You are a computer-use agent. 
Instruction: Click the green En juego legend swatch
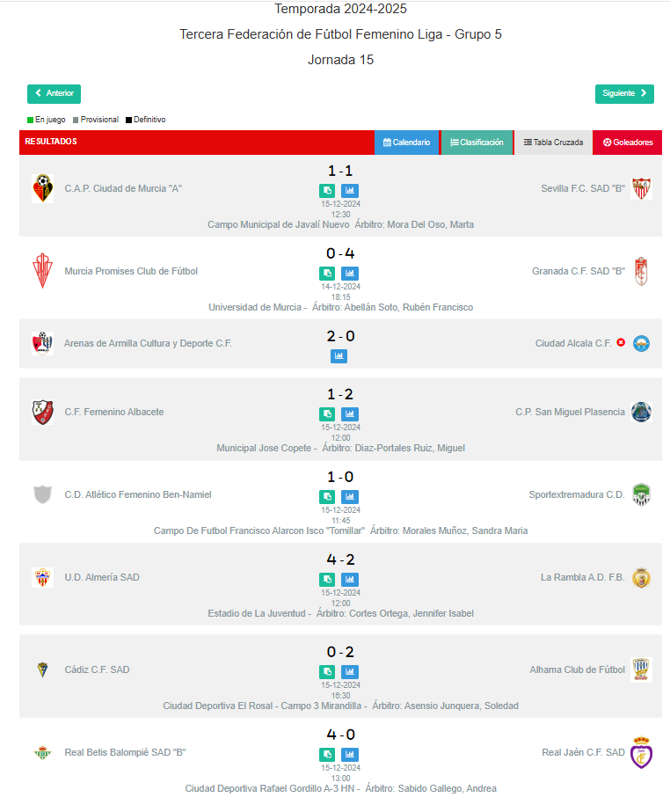point(30,120)
